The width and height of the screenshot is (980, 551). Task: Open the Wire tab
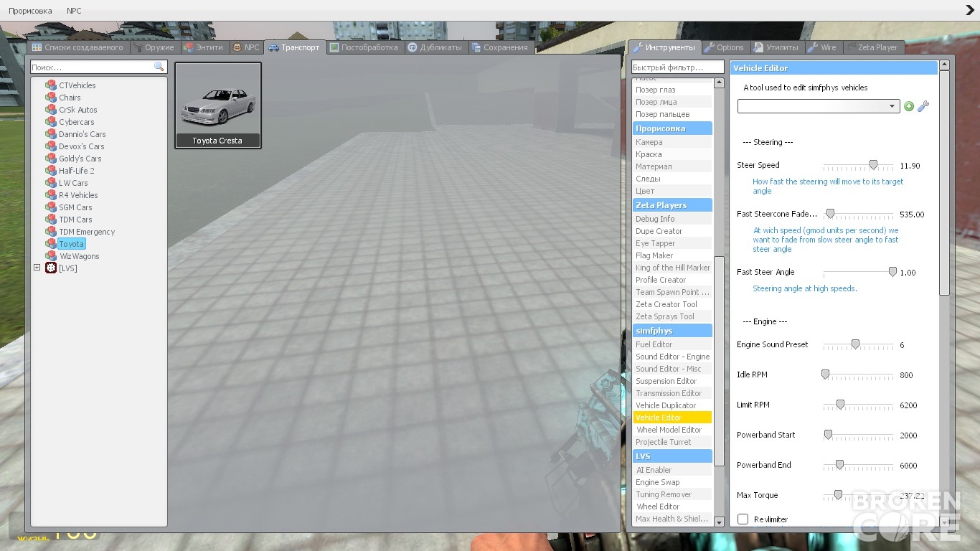click(x=822, y=47)
